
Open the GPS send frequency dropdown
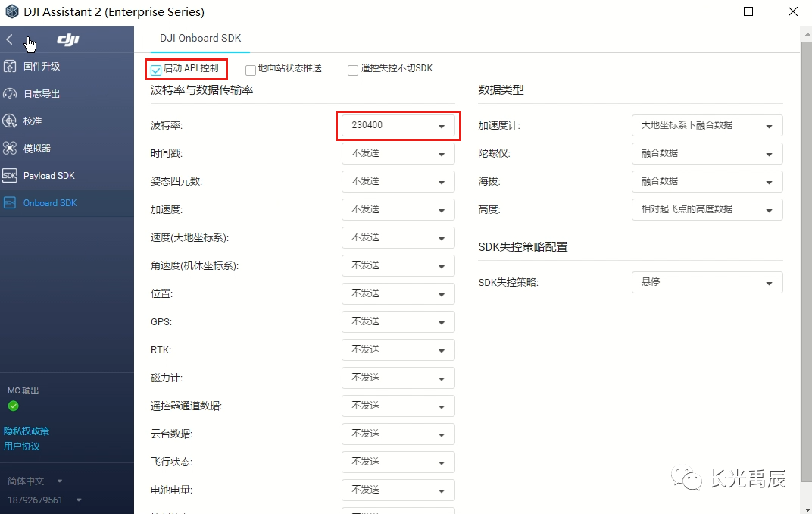(398, 321)
